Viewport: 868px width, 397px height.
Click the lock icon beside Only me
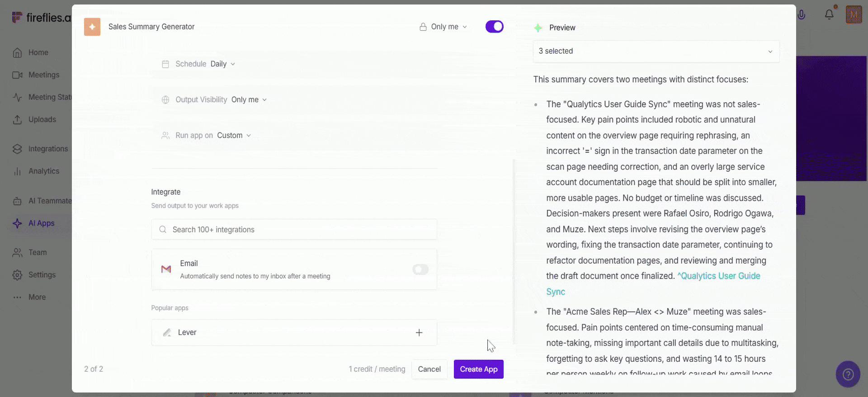click(423, 27)
